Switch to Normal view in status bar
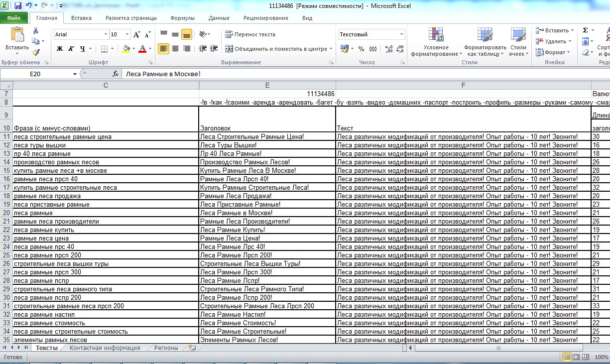Screen dimensions: 610x364 click(567, 357)
